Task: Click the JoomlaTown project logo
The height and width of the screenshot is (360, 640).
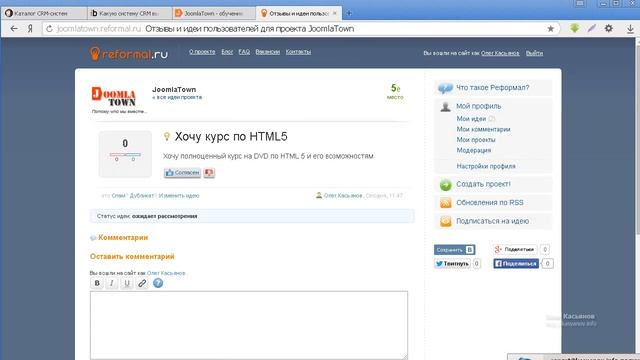Action: (114, 97)
